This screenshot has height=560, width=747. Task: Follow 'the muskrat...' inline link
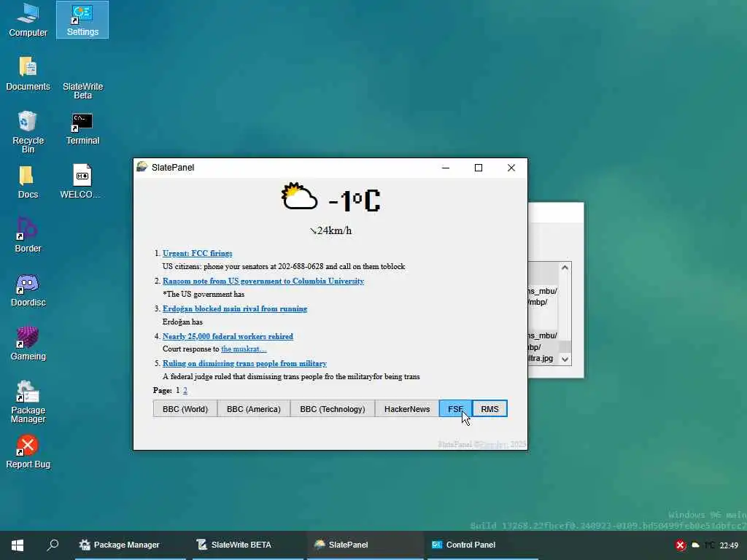tap(244, 349)
